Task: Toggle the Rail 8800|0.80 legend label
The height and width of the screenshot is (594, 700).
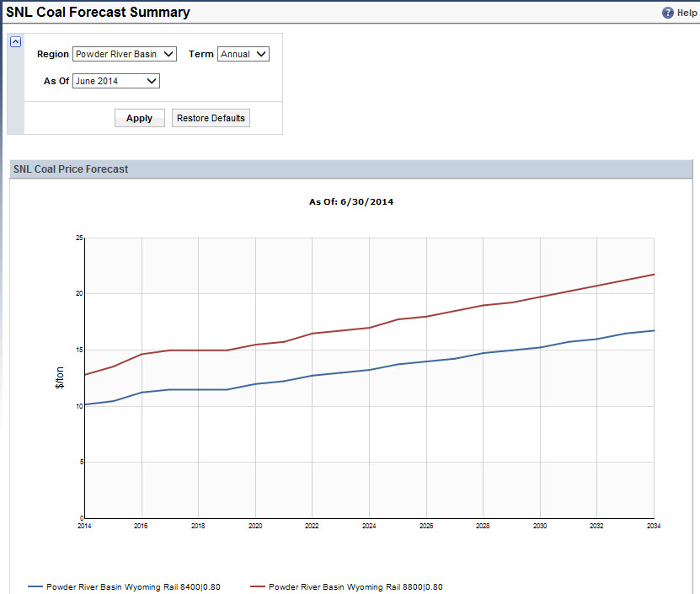Action: pyautogui.click(x=355, y=586)
